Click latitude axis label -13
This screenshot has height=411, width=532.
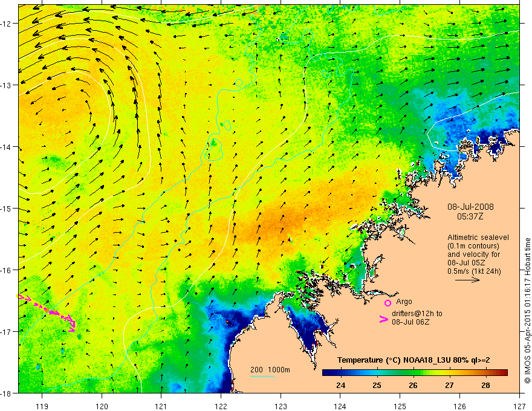click(x=7, y=85)
